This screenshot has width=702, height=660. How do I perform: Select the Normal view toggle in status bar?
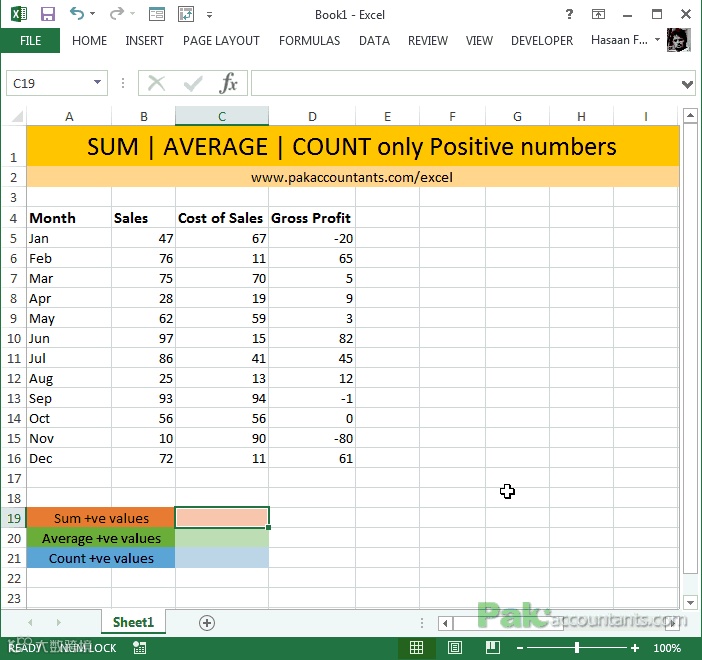pos(416,648)
